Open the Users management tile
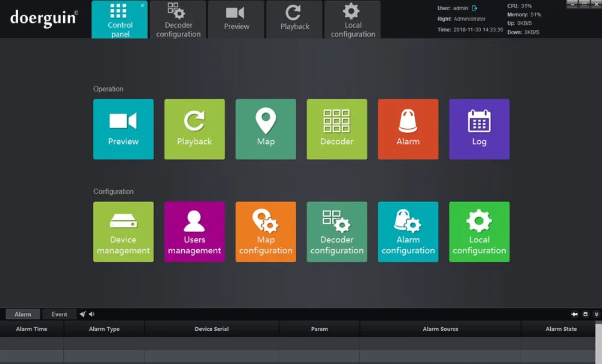 click(194, 232)
